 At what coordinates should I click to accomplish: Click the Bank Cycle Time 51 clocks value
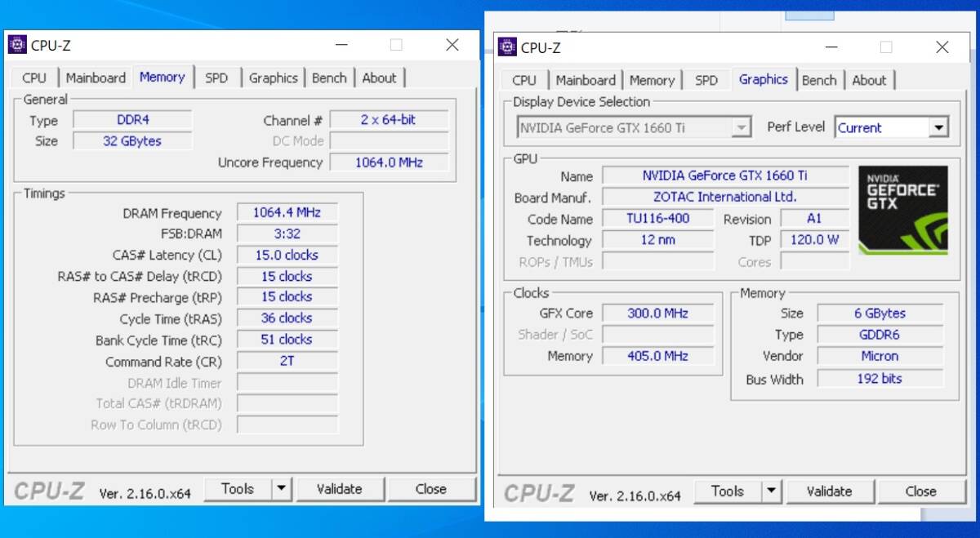click(287, 340)
